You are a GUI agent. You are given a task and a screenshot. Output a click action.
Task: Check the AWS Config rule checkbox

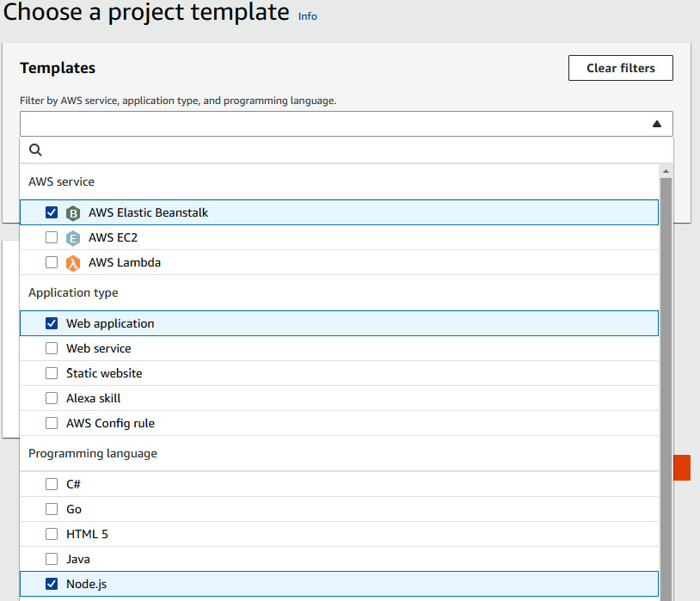coord(52,423)
